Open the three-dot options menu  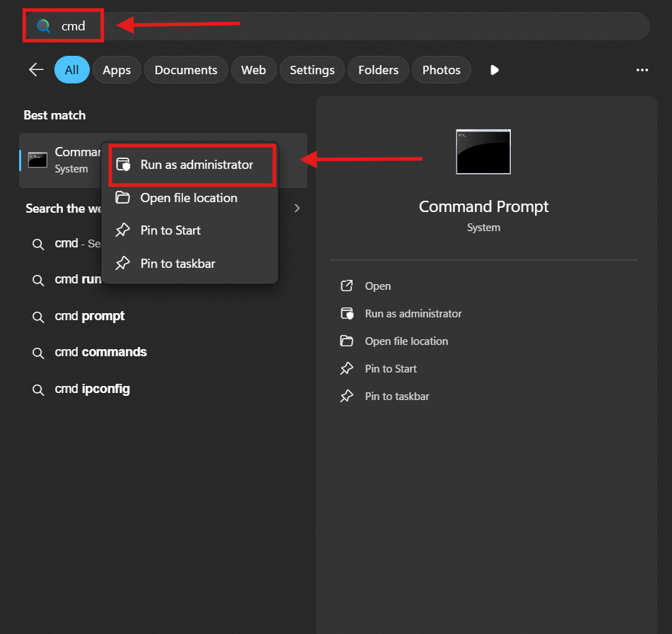pos(642,70)
